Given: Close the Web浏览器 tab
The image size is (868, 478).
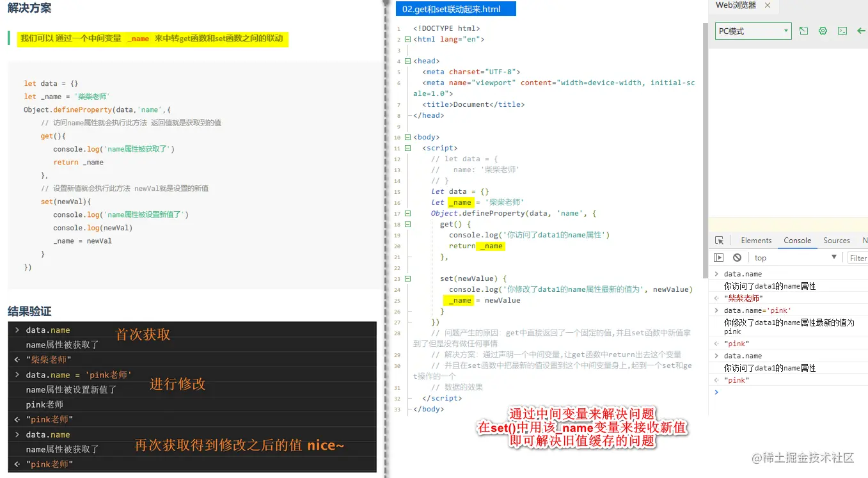Looking at the screenshot, I should [x=768, y=5].
